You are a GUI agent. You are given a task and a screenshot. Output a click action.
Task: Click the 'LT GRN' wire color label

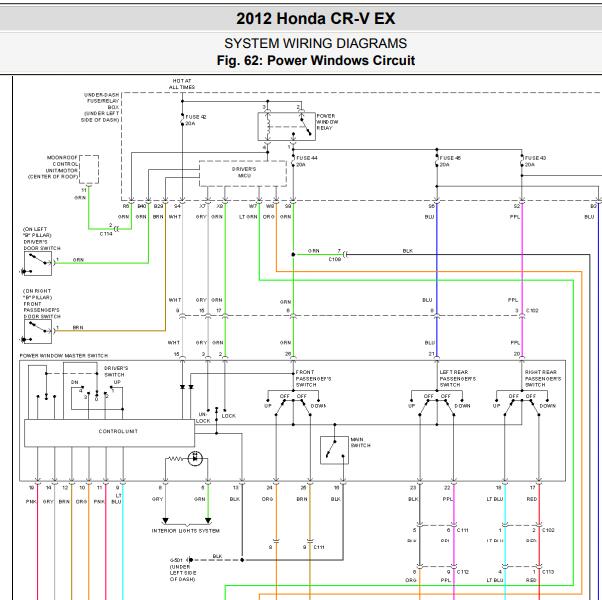248,217
